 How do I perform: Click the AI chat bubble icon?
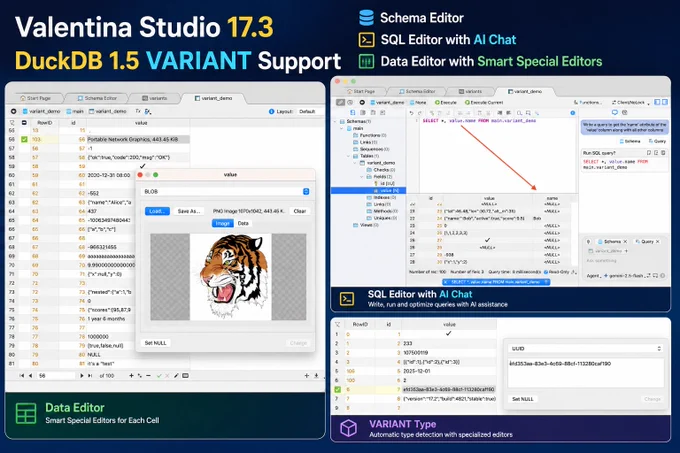(x=615, y=113)
